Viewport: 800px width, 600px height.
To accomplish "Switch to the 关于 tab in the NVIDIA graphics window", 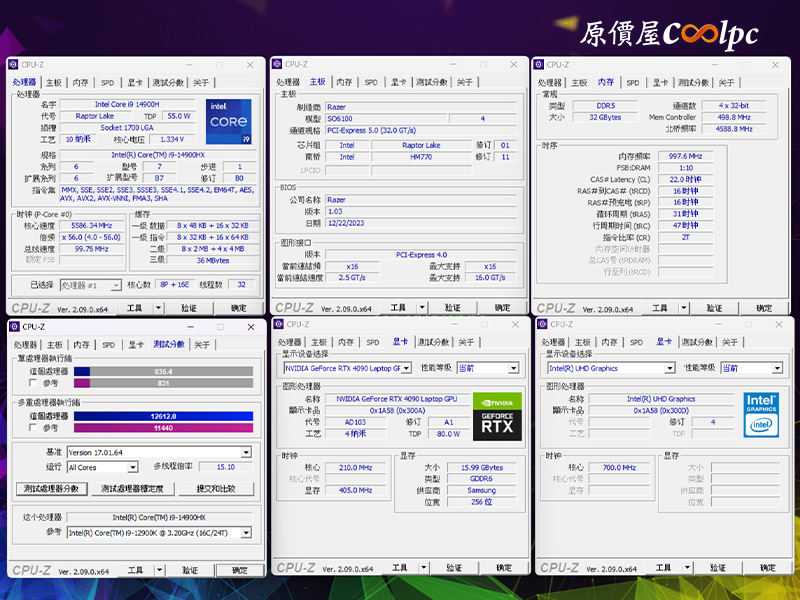I will tap(466, 342).
